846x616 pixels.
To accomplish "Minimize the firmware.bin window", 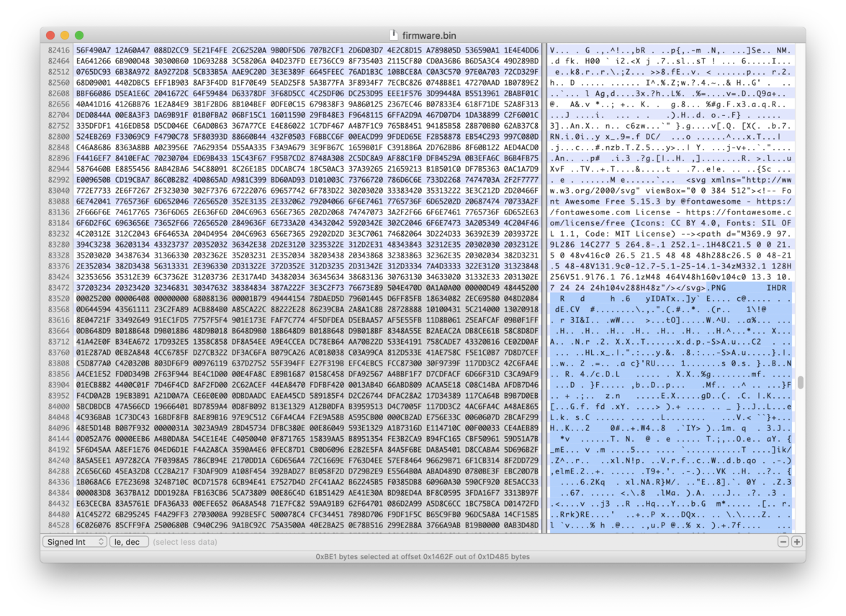I will 65,35.
